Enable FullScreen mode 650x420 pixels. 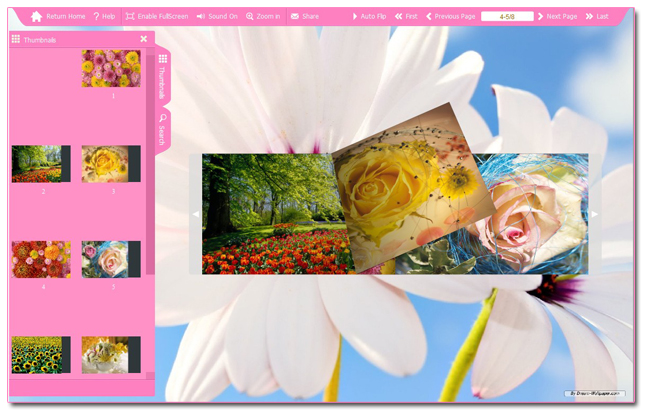tap(157, 17)
